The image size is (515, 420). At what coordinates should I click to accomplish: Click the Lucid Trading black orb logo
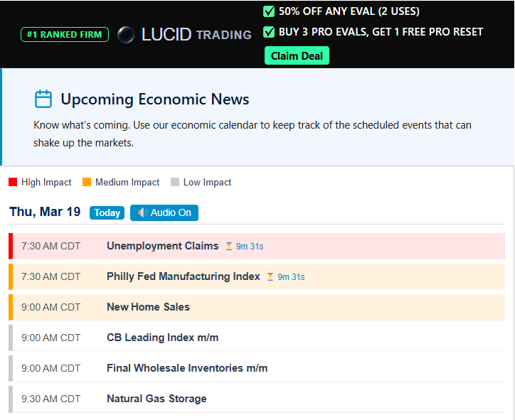[126, 34]
